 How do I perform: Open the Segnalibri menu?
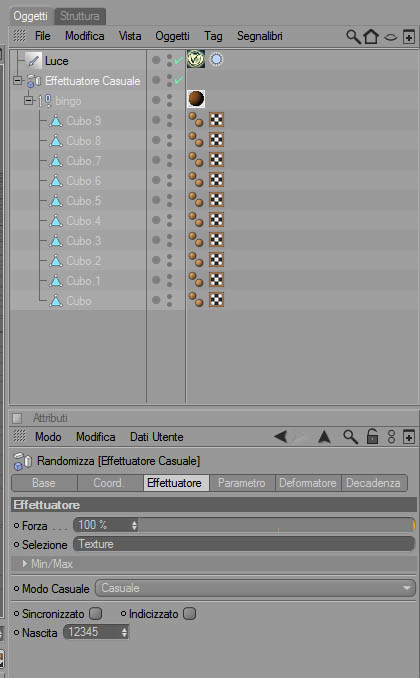[260, 36]
